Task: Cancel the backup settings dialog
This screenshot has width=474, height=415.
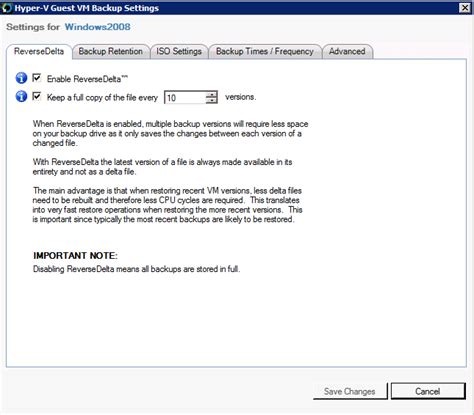Action: [428, 391]
